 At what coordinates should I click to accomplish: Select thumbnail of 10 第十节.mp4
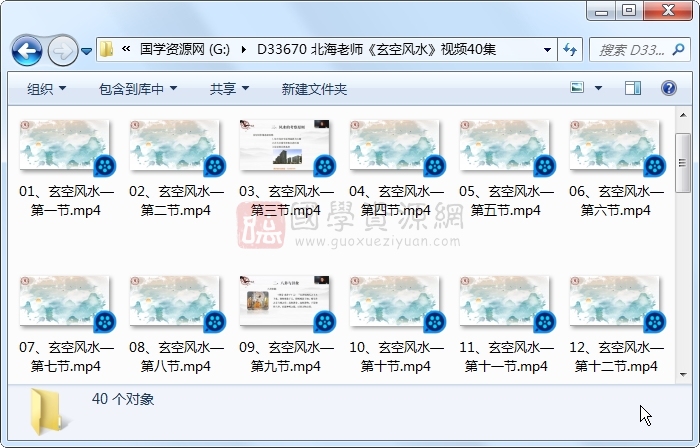tap(397, 305)
